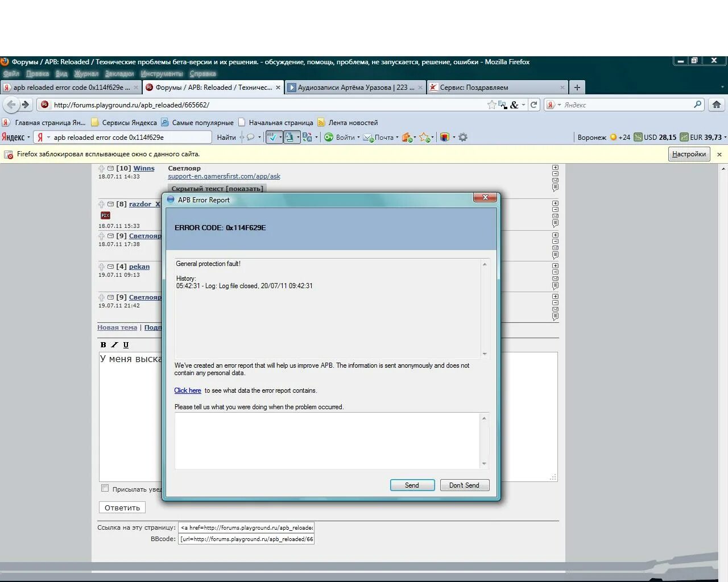Close the APB Error Report dialog

485,197
